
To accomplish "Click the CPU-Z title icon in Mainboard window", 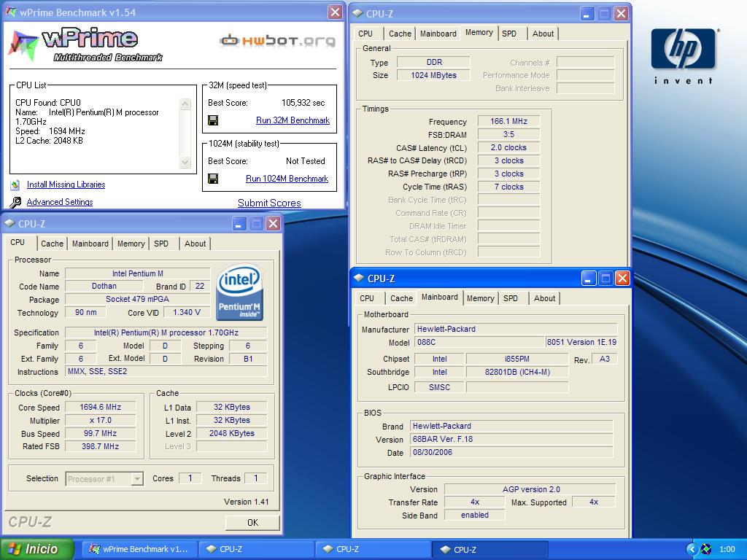I will pos(359,278).
